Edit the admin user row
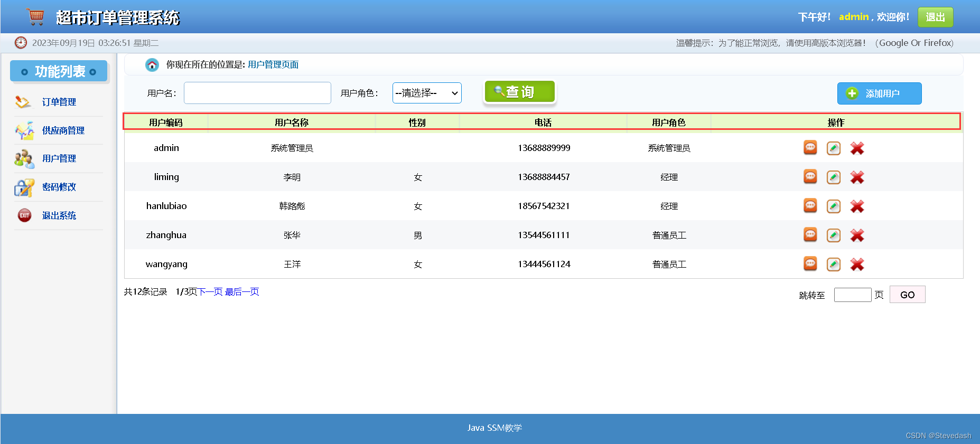 coord(834,148)
